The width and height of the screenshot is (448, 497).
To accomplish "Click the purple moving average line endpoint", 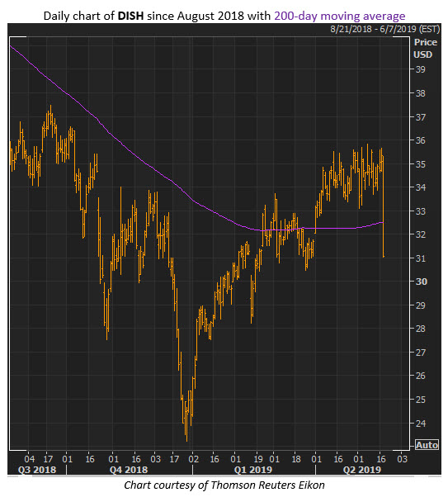I will [383, 223].
